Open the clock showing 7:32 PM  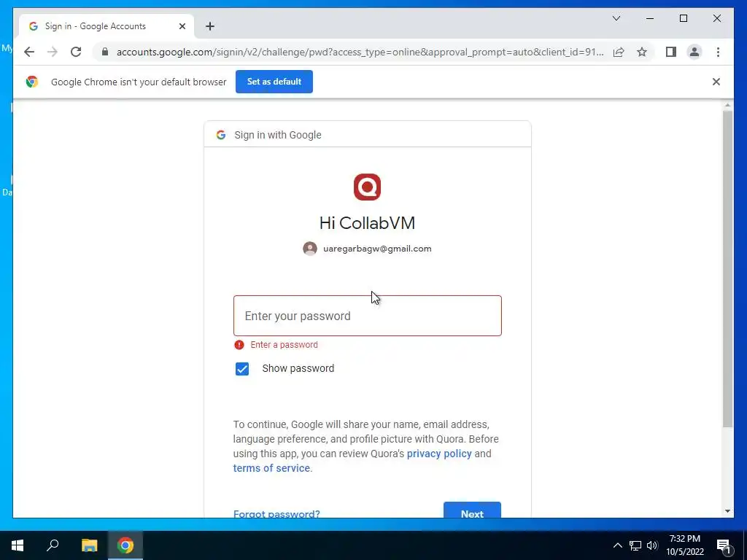(684, 545)
